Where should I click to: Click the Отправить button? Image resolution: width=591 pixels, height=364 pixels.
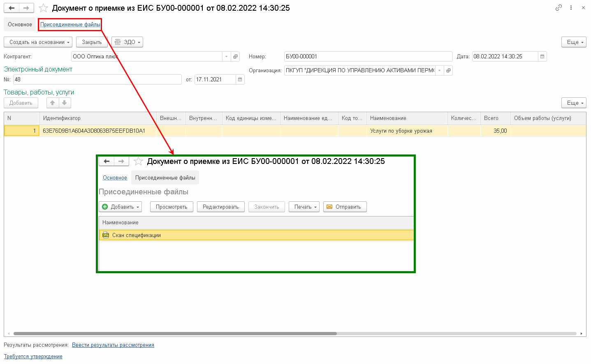tap(345, 207)
